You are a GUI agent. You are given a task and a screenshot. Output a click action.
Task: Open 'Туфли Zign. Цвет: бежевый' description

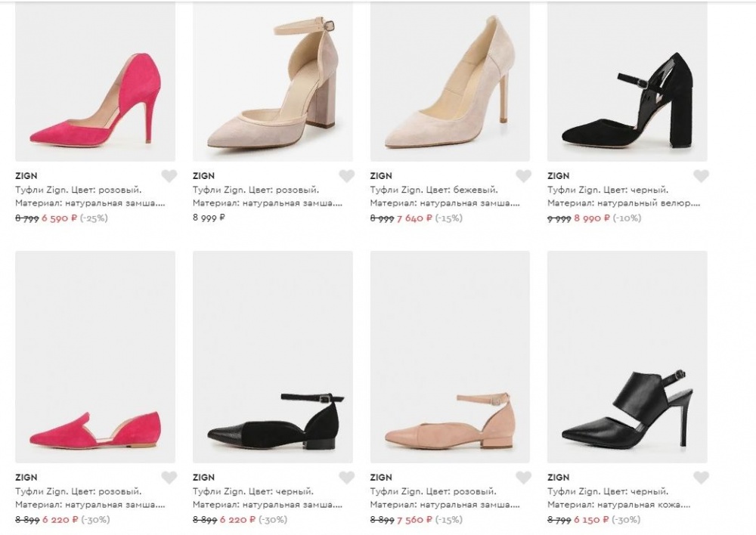click(x=434, y=190)
